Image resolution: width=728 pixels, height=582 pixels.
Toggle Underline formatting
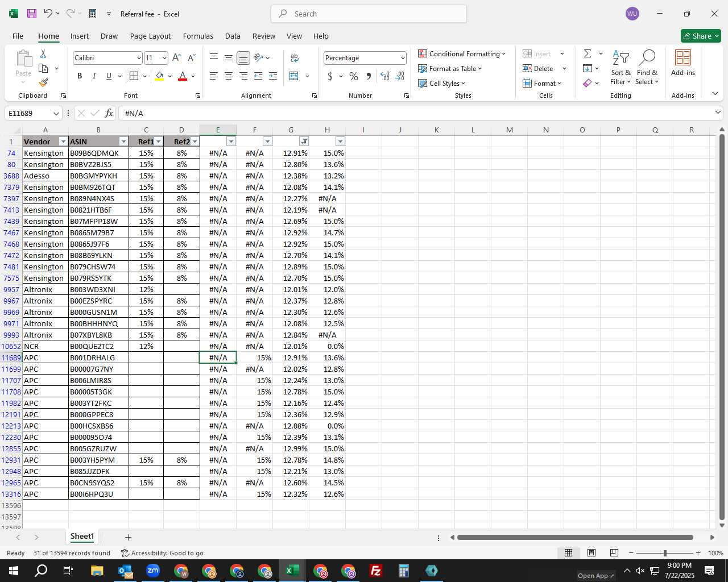[109, 76]
